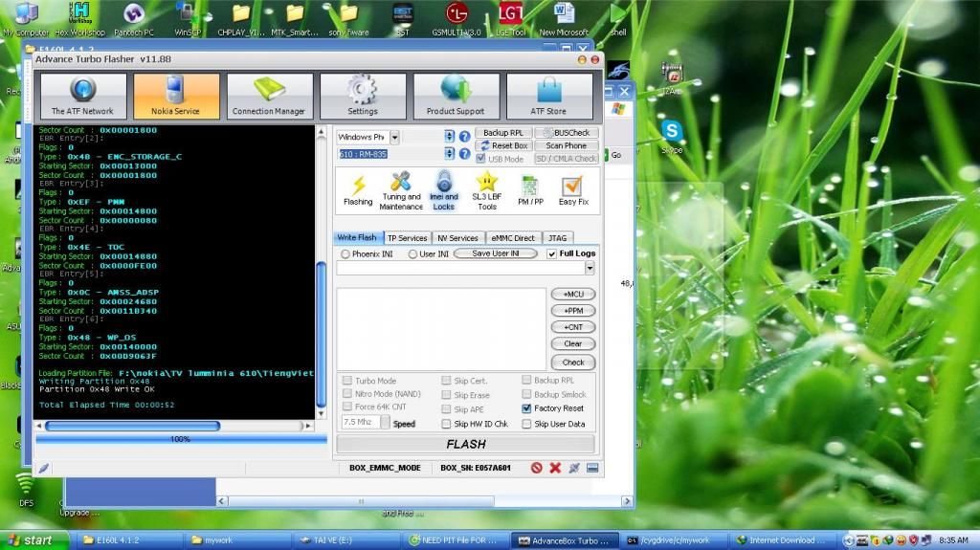The image size is (980, 550).
Task: Click the Clear button
Action: pyautogui.click(x=573, y=343)
